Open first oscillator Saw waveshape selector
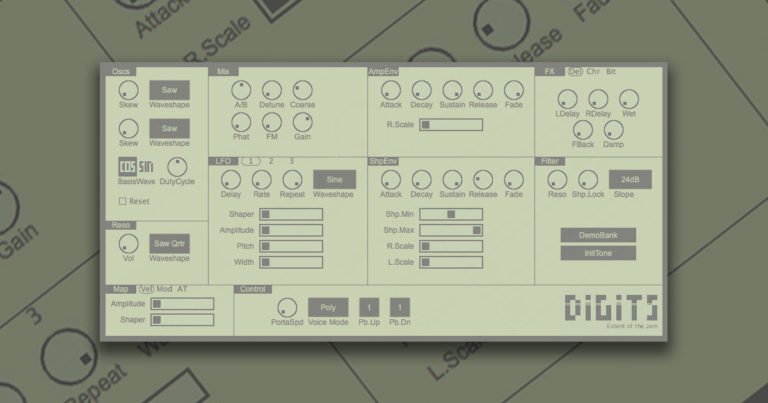This screenshot has height=403, width=768. coord(169,90)
